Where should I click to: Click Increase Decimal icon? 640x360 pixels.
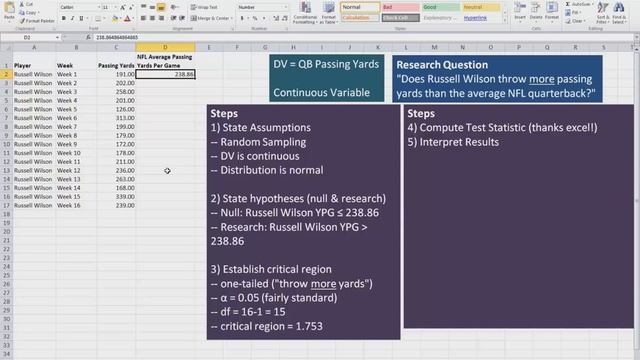pos(276,18)
